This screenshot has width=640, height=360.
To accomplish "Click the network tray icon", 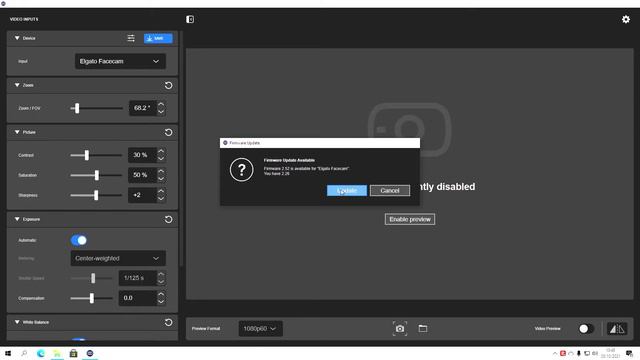I will click(x=587, y=353).
